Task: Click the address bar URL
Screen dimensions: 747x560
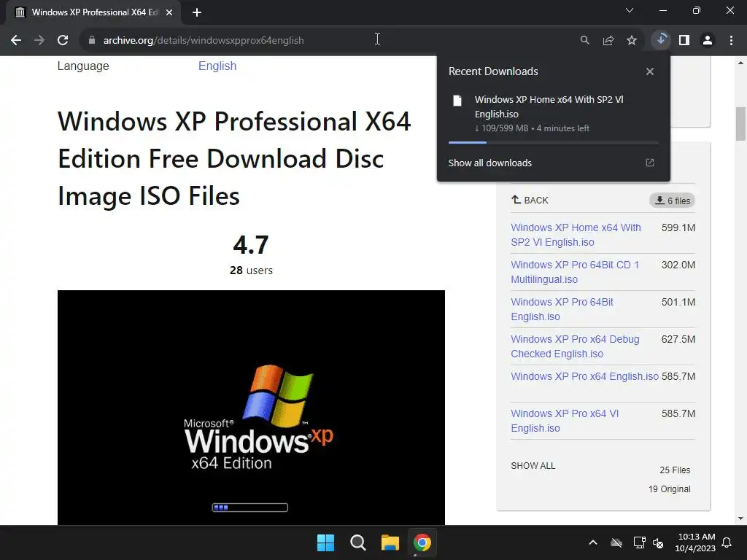Action: coord(204,41)
